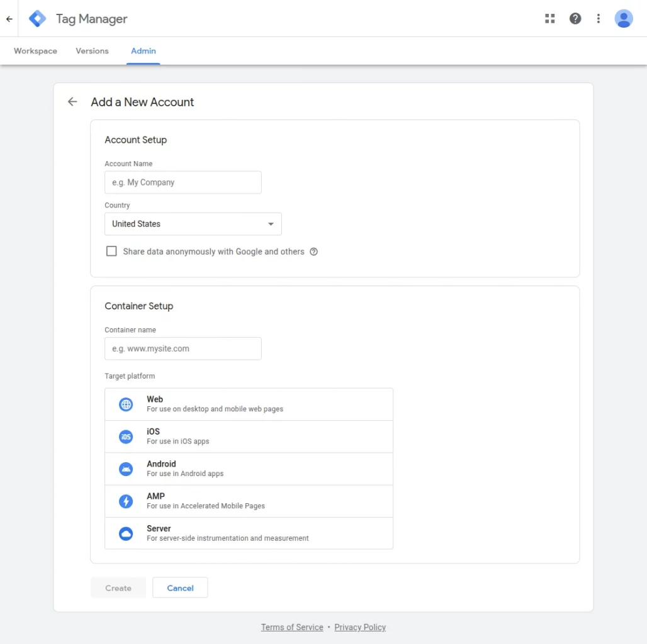Click the Android robot icon

click(126, 469)
